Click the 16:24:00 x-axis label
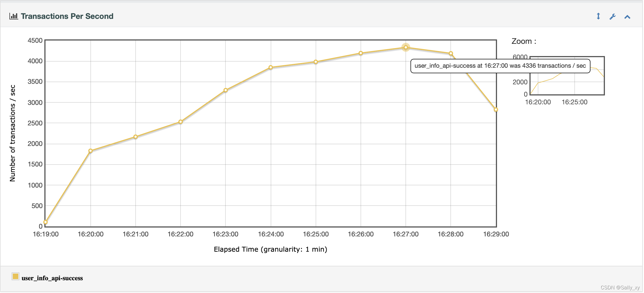644x293 pixels. (271, 234)
